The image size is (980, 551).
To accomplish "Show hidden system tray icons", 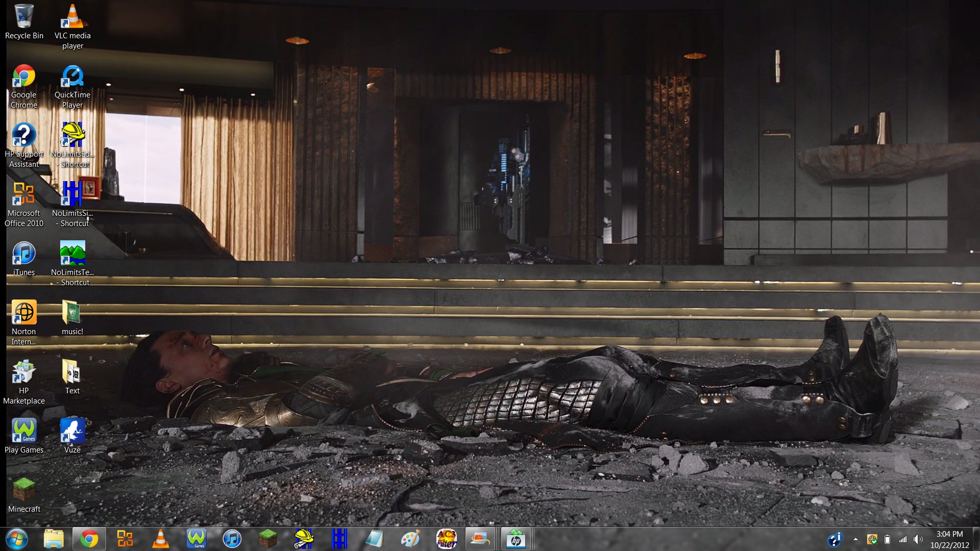I will (x=855, y=539).
